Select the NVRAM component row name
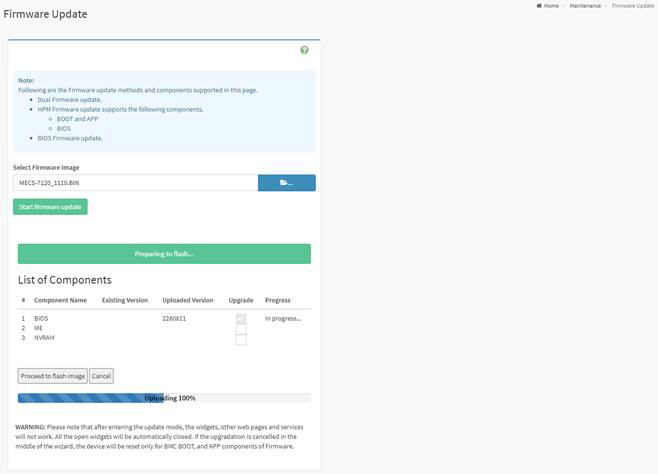658x474 pixels. (x=44, y=338)
